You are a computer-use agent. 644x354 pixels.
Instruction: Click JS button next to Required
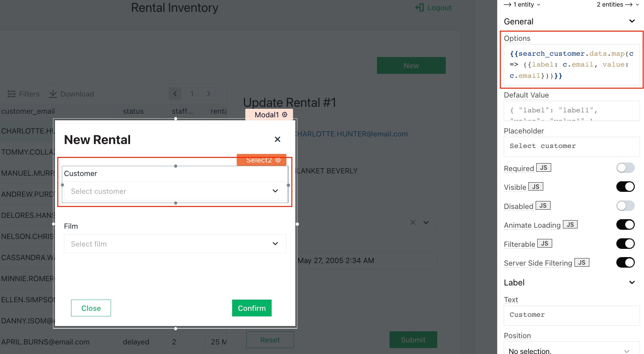[543, 168]
